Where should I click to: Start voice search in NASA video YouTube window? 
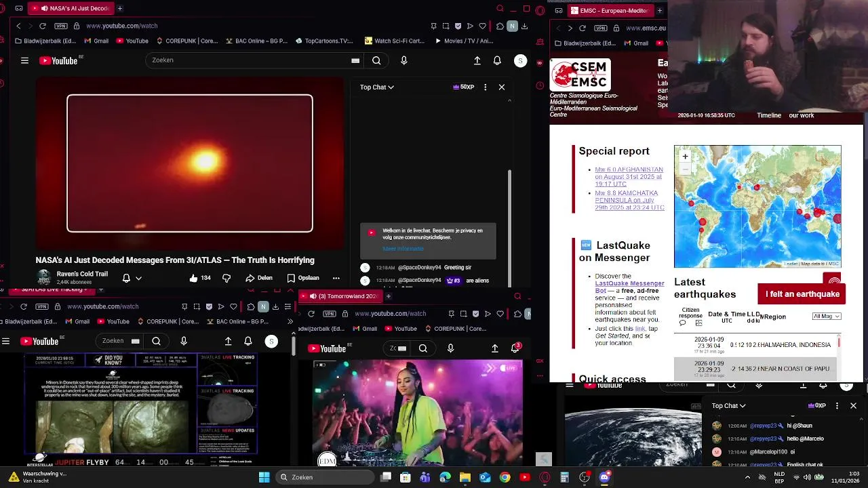[404, 60]
